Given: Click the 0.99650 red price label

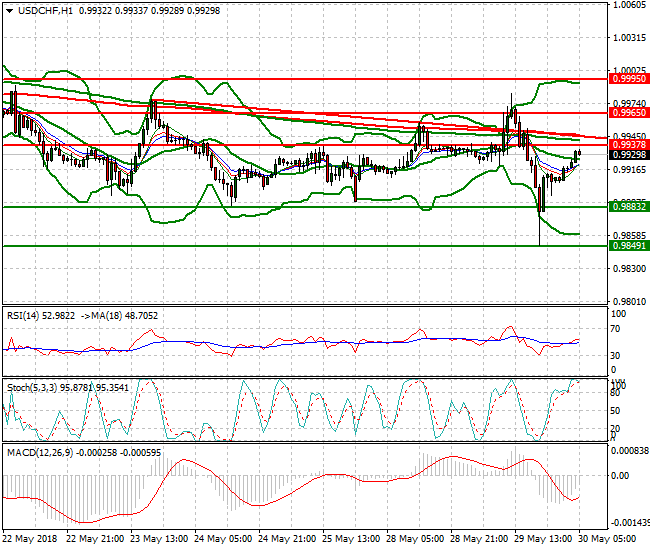Looking at the screenshot, I should click(x=629, y=113).
